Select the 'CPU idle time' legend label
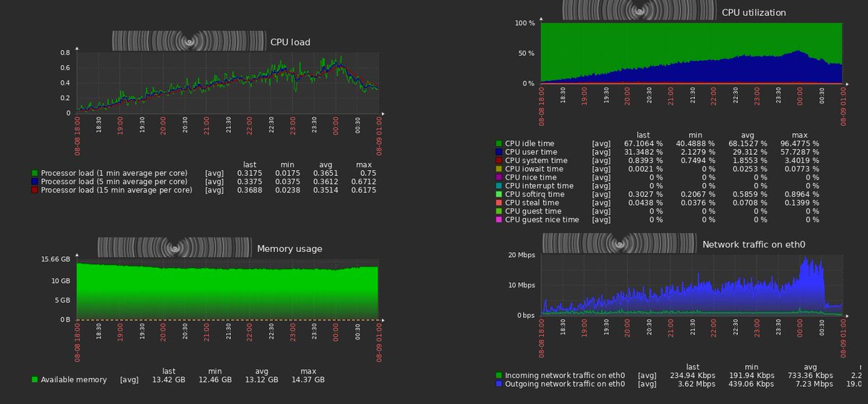868x404 pixels. pyautogui.click(x=531, y=143)
